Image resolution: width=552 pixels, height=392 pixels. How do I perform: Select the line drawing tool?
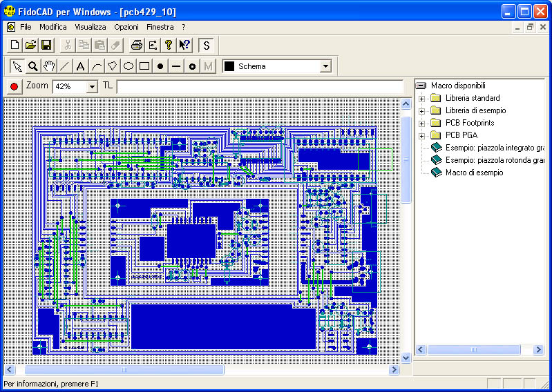pos(65,66)
